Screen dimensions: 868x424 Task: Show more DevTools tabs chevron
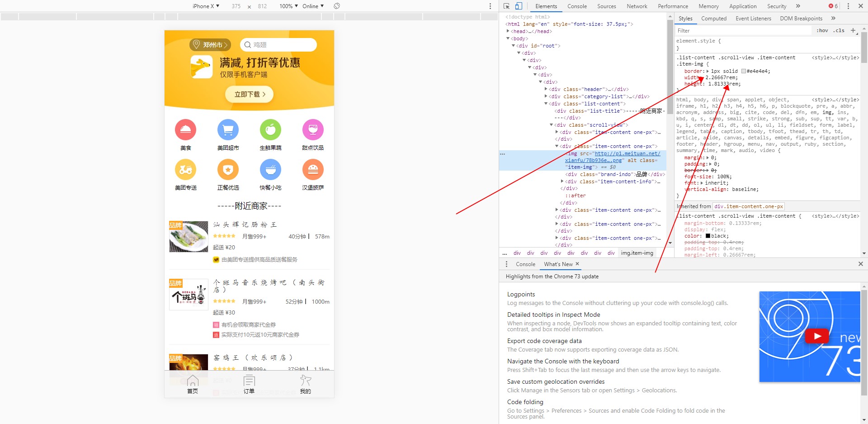pyautogui.click(x=798, y=6)
